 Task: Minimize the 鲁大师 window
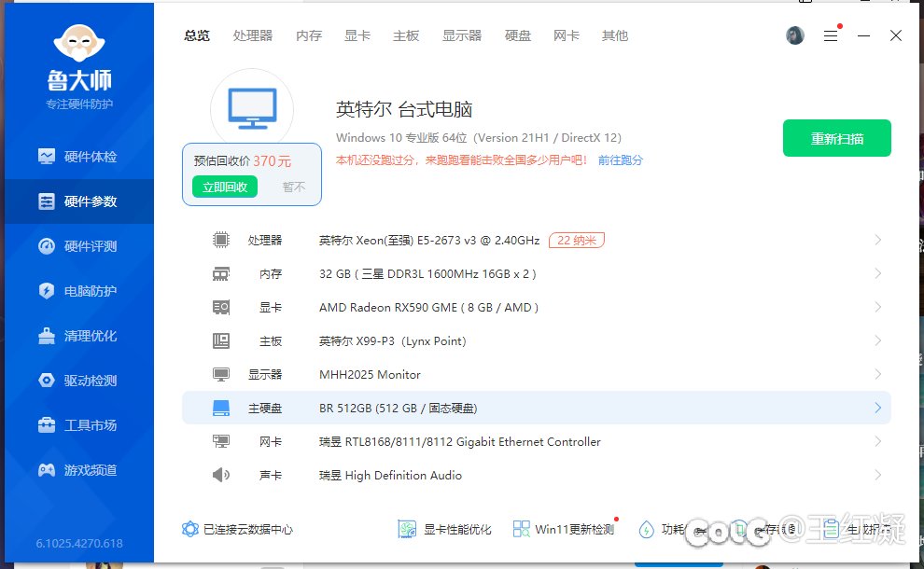pyautogui.click(x=863, y=36)
